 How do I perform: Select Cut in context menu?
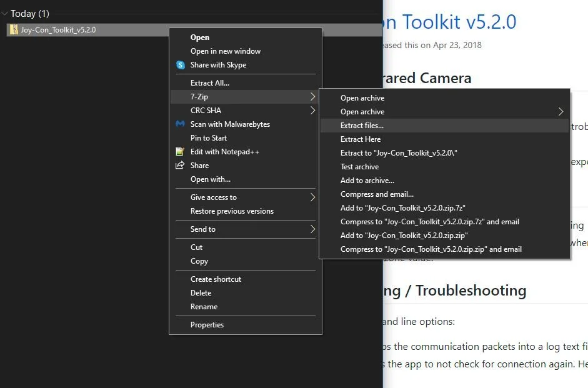[246, 247]
